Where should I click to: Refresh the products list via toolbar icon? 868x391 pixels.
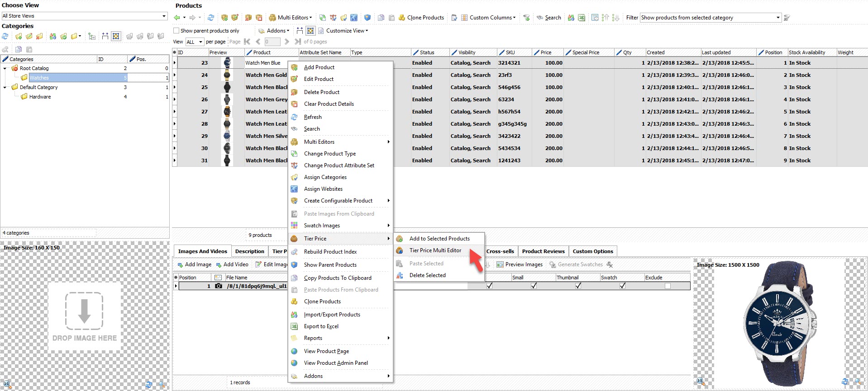point(211,18)
